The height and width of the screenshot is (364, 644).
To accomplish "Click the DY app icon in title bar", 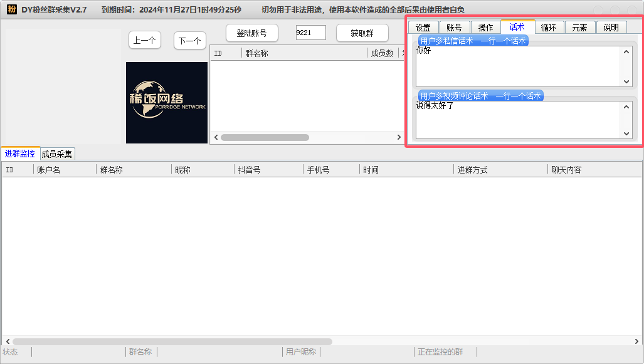I will tap(11, 9).
